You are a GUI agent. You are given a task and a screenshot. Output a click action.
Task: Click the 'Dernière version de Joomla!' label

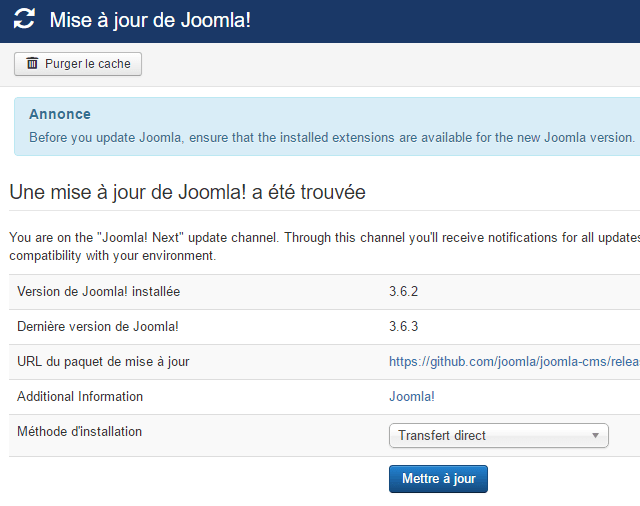point(98,326)
